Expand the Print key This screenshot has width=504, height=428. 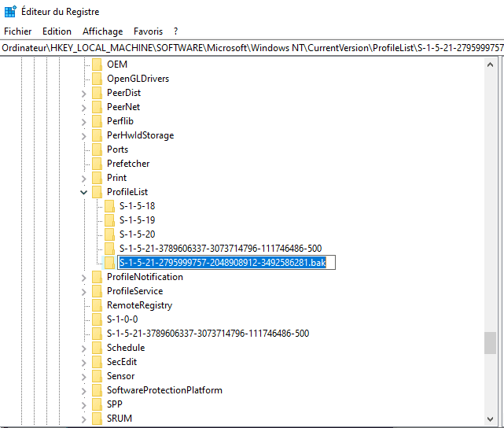click(84, 179)
